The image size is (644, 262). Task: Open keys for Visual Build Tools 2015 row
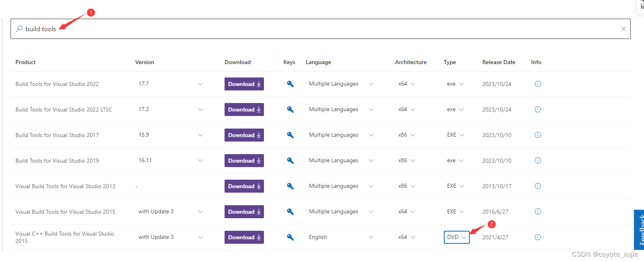click(290, 212)
